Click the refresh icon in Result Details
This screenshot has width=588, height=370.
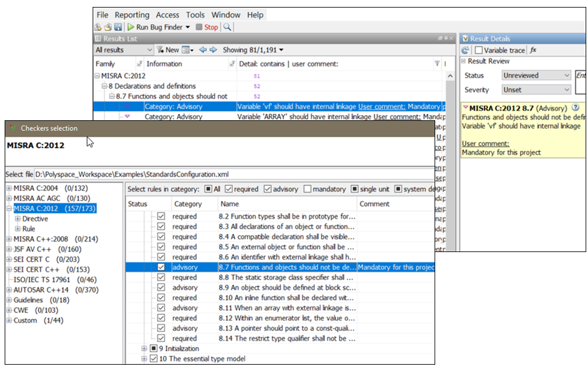tap(465, 50)
